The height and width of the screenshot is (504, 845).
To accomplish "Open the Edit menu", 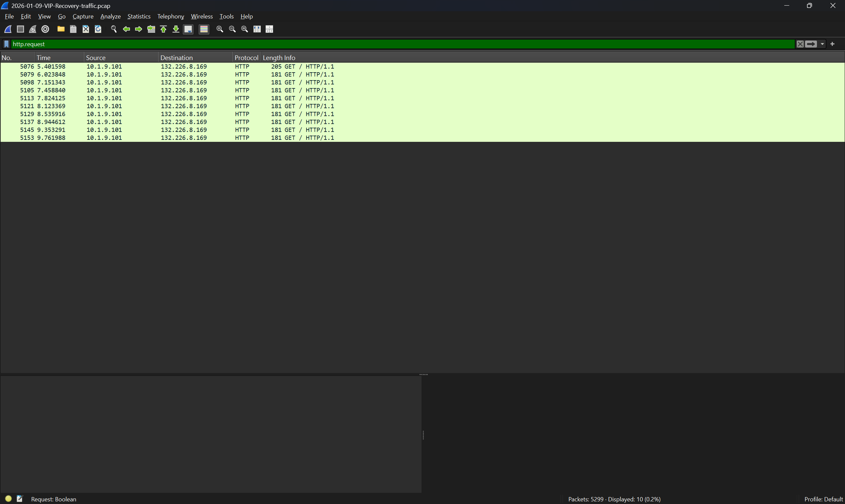I will (26, 16).
